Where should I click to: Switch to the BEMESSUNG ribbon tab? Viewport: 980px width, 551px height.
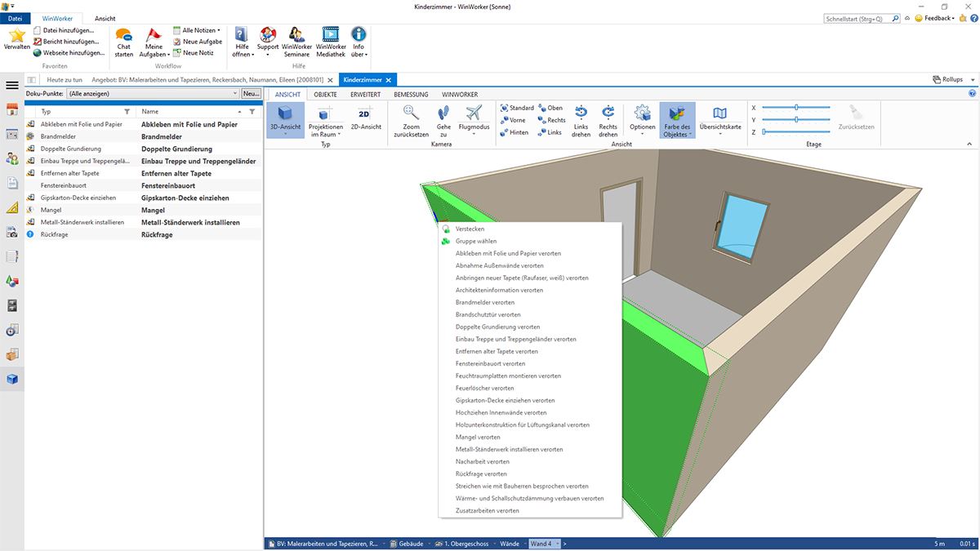(x=411, y=95)
